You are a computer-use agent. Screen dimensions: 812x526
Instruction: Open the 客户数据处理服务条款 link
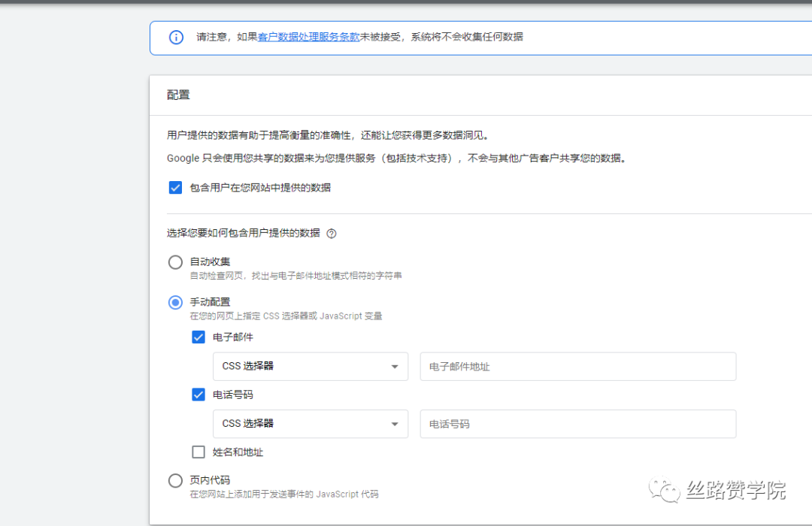coord(310,36)
